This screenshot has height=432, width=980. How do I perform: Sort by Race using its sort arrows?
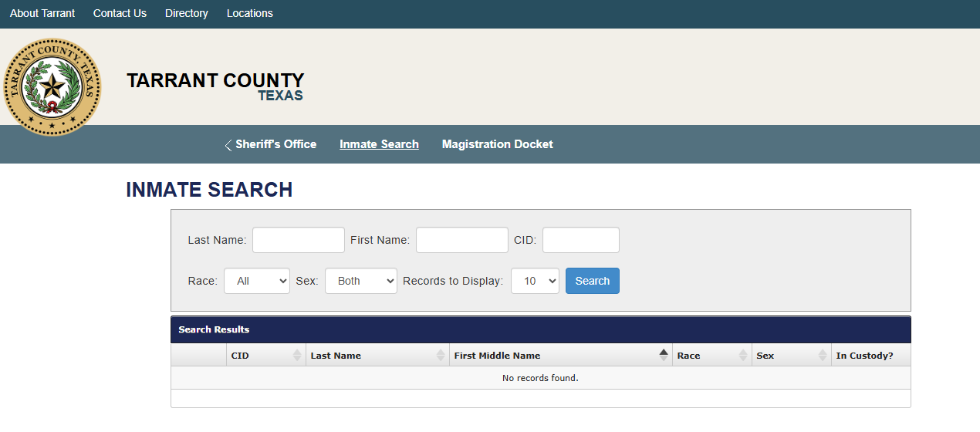click(743, 355)
